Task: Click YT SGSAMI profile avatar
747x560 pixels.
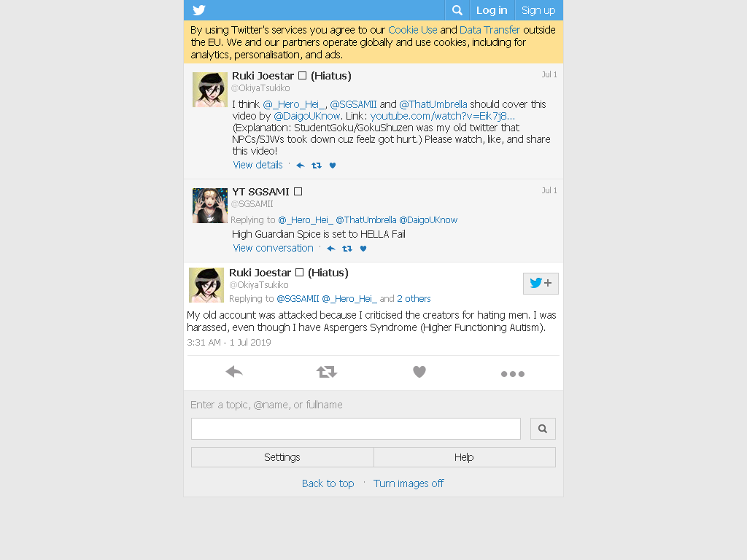Action: click(210, 205)
